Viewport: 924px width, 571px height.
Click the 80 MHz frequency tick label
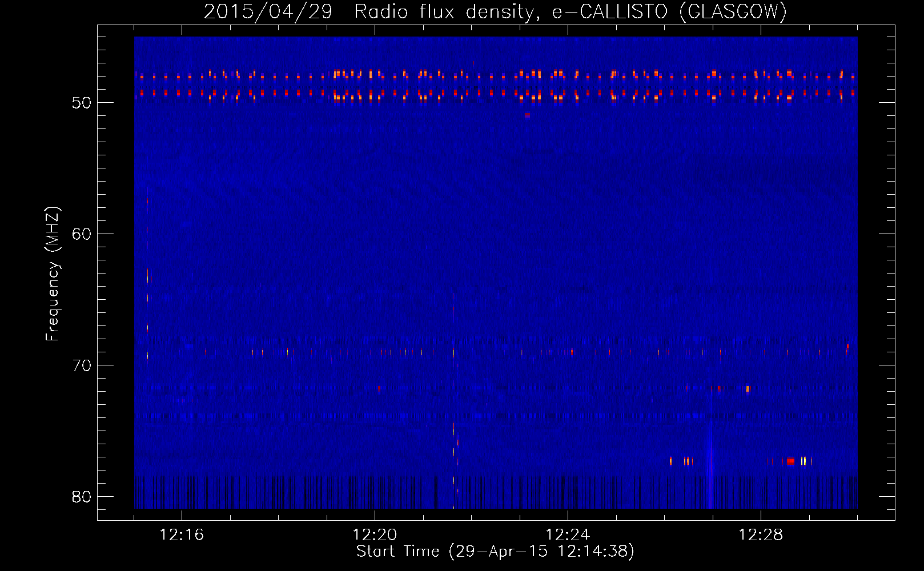82,497
